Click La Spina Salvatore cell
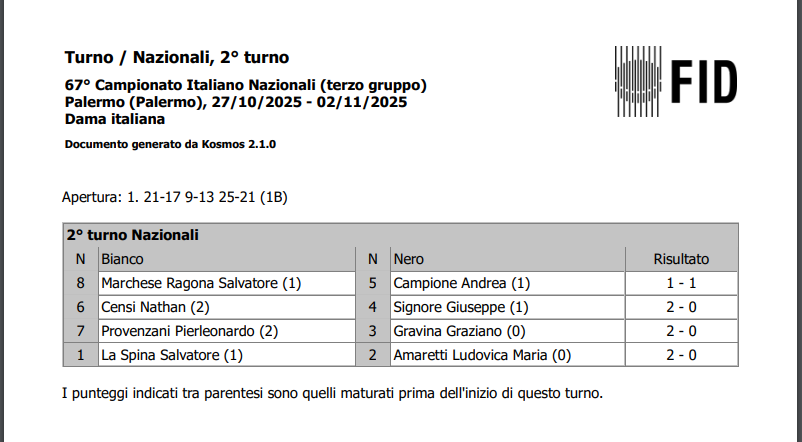802x442 pixels. coord(172,355)
